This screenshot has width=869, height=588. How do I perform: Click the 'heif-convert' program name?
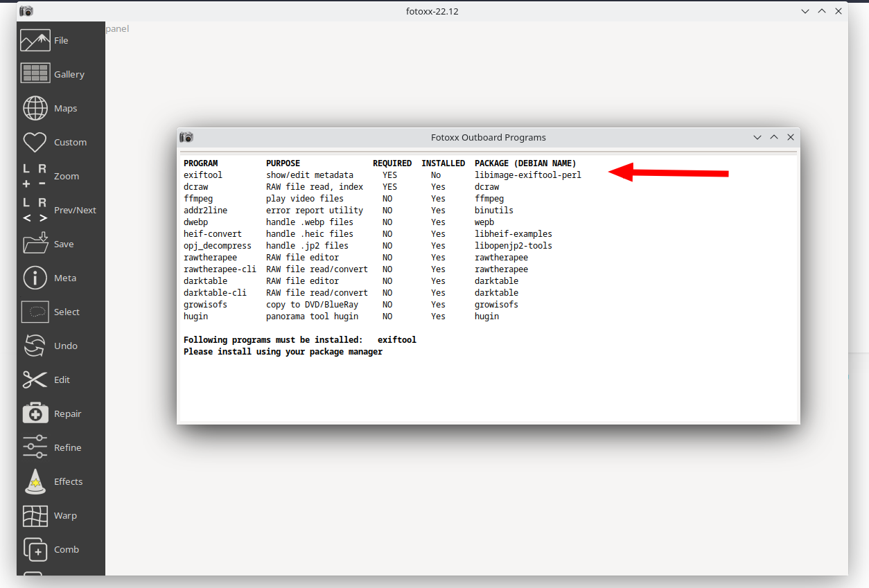click(213, 234)
